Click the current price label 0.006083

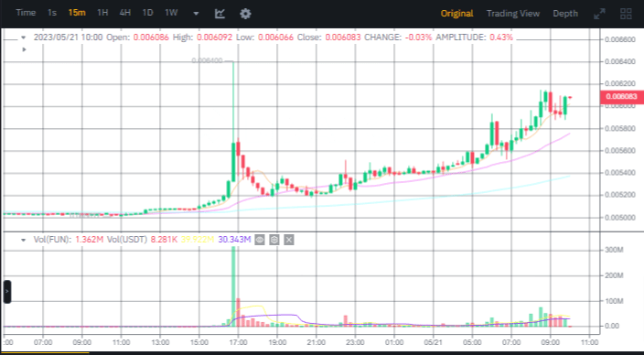pyautogui.click(x=622, y=97)
